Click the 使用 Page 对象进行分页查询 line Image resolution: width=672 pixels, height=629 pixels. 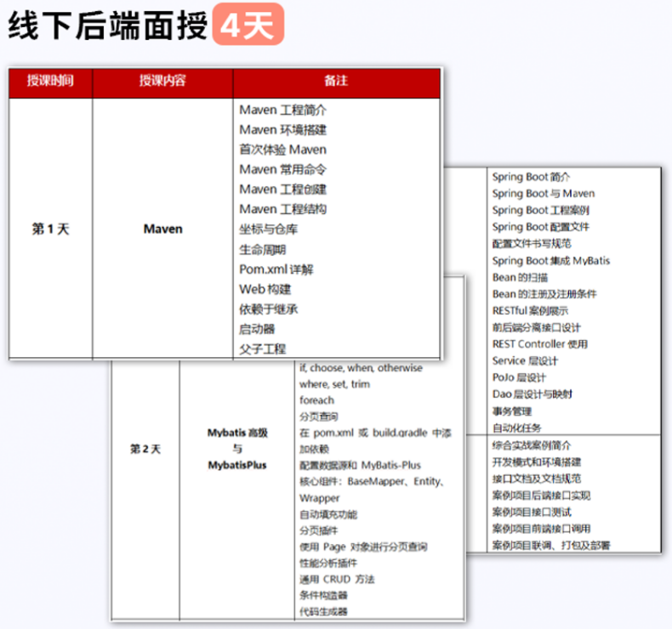(x=363, y=547)
